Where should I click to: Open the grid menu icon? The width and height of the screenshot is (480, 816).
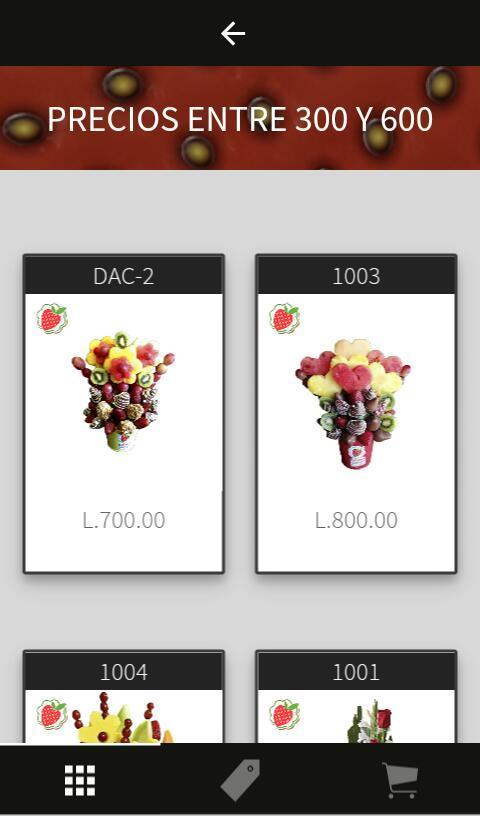tap(80, 780)
